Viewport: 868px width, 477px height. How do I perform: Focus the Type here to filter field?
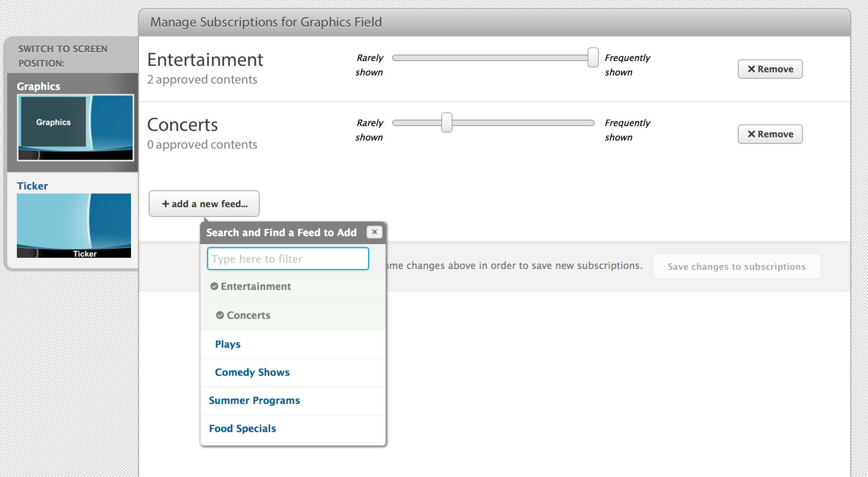tap(288, 259)
